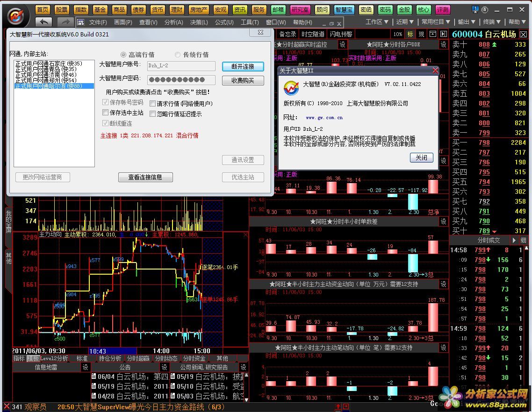Click the panel skip-right icon beside 600004
This screenshot has height=412, width=532.
pos(444,34)
